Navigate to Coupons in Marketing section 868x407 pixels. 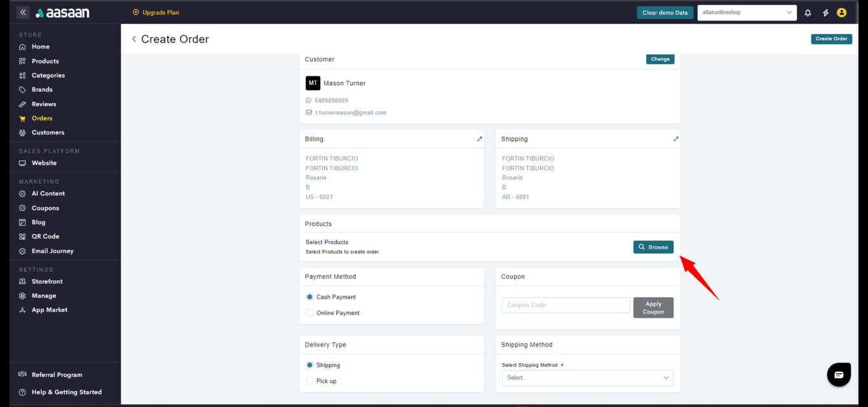pyautogui.click(x=45, y=208)
